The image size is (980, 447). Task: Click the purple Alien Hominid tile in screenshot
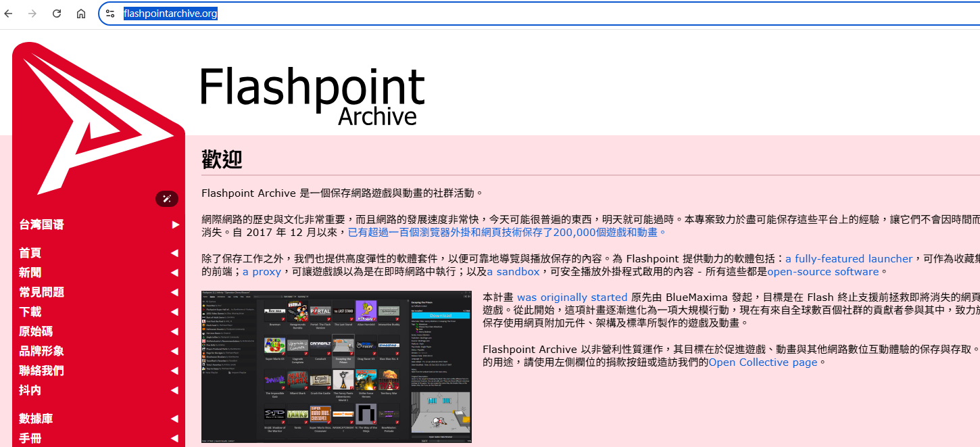(366, 311)
